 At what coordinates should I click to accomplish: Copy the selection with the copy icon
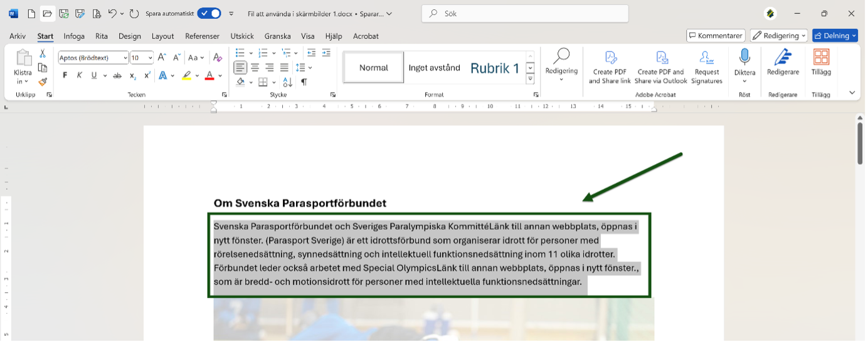tap(43, 68)
